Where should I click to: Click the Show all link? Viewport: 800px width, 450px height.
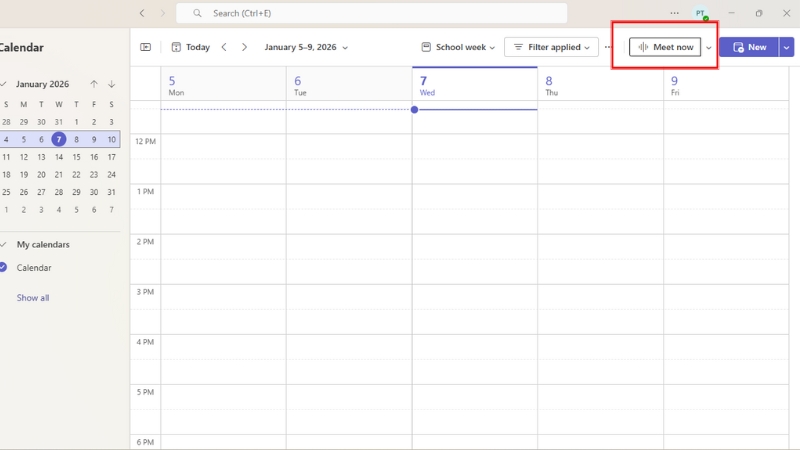click(x=33, y=298)
